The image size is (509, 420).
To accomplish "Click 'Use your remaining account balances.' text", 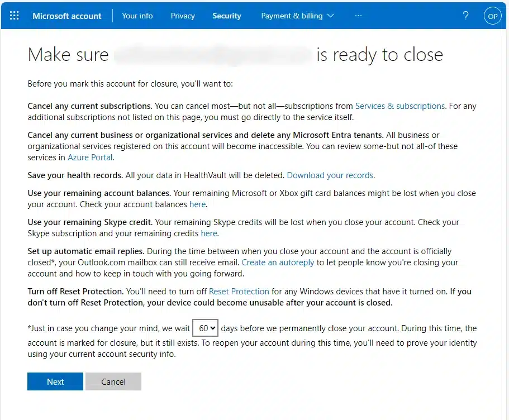I will [x=99, y=193].
